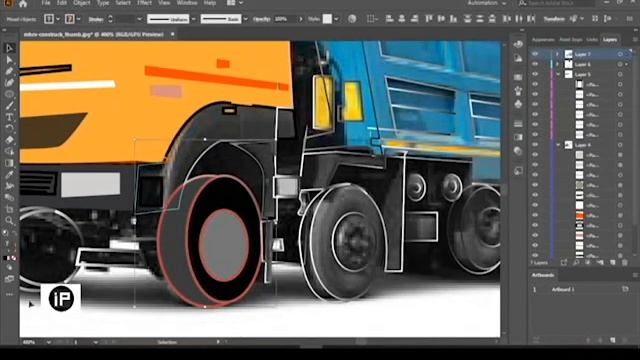Open the Window menu
The width and height of the screenshot is (640, 360).
187,3
